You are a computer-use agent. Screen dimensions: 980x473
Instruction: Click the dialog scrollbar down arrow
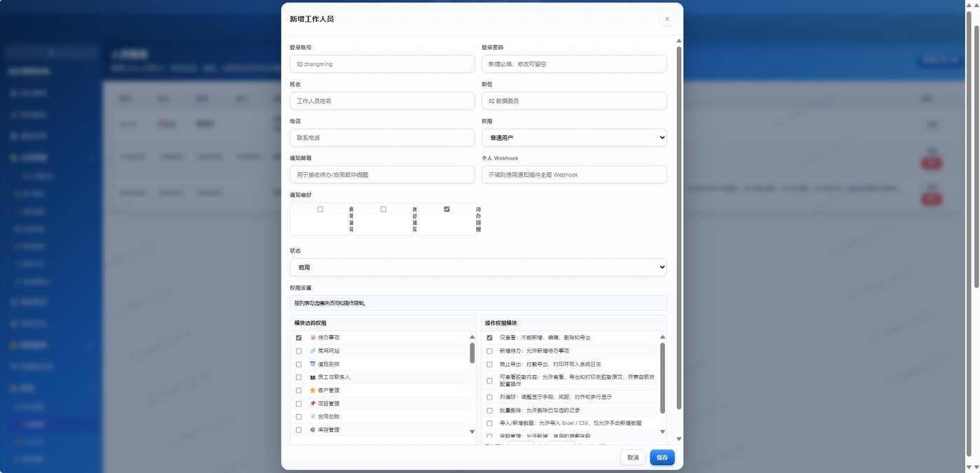[679, 439]
